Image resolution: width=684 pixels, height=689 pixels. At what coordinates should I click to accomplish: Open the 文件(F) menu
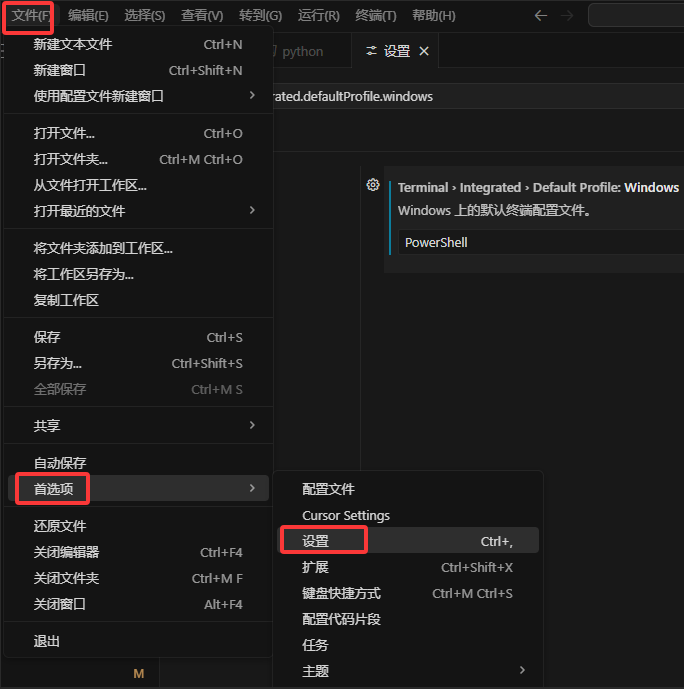pos(30,16)
